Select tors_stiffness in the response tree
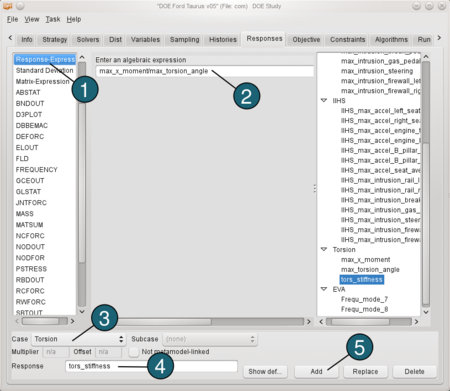 pyautogui.click(x=362, y=280)
